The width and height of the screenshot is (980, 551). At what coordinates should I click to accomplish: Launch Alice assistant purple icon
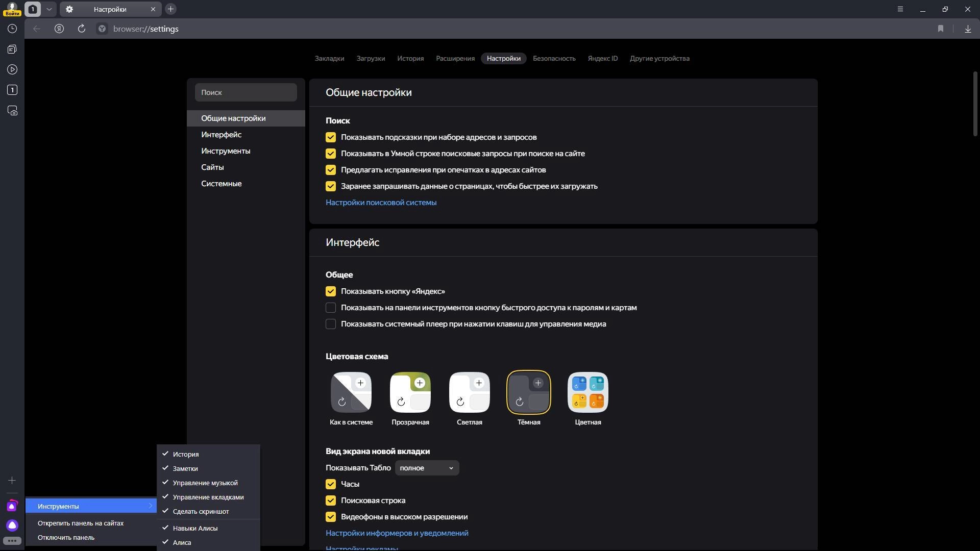[x=12, y=525]
